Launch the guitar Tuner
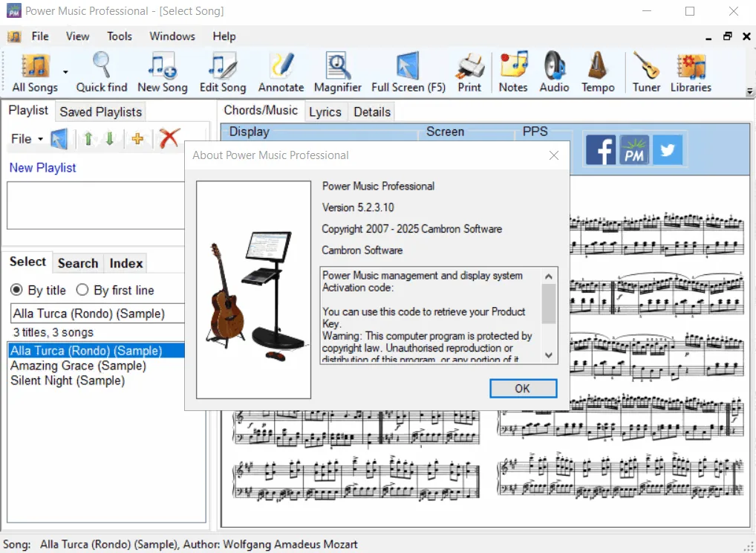 tap(646, 72)
